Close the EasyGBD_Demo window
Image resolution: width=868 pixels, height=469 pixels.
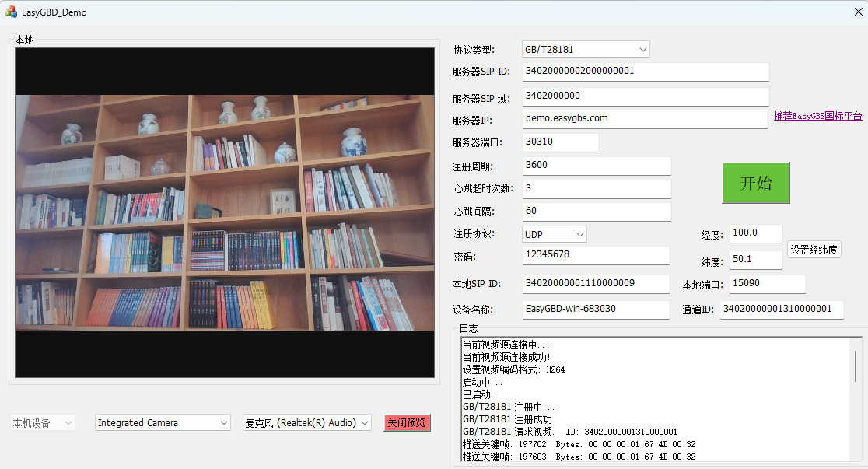pos(858,12)
